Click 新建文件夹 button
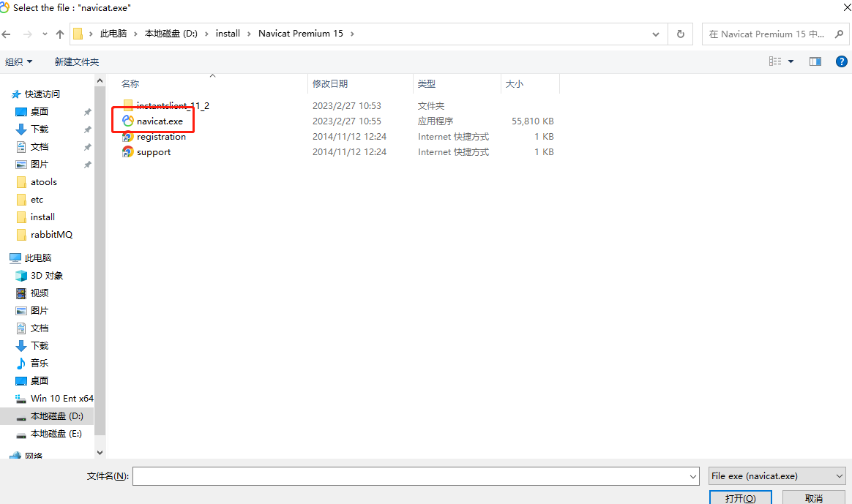 [77, 62]
